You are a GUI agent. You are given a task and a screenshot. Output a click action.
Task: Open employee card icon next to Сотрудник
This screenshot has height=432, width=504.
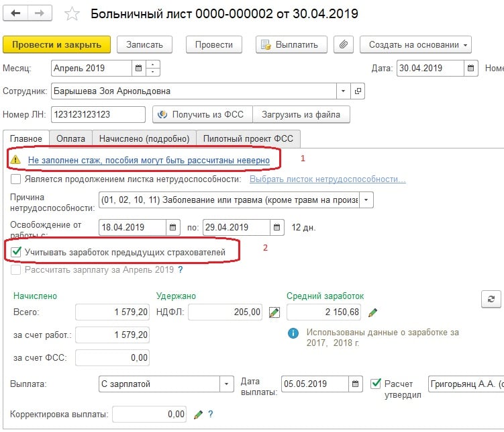[x=358, y=91]
